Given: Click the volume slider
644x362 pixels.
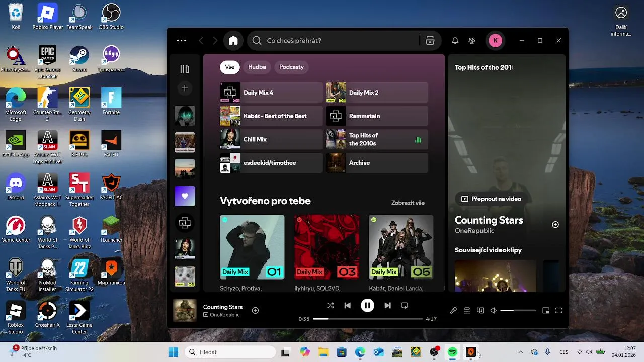Looking at the screenshot, I should (518, 311).
